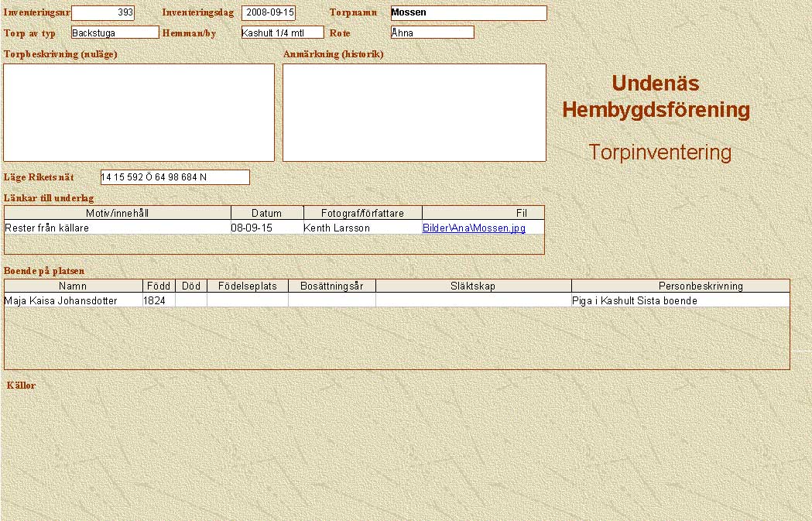Click the Läge Rikets nät coordinates field
812x521 pixels.
(175, 177)
